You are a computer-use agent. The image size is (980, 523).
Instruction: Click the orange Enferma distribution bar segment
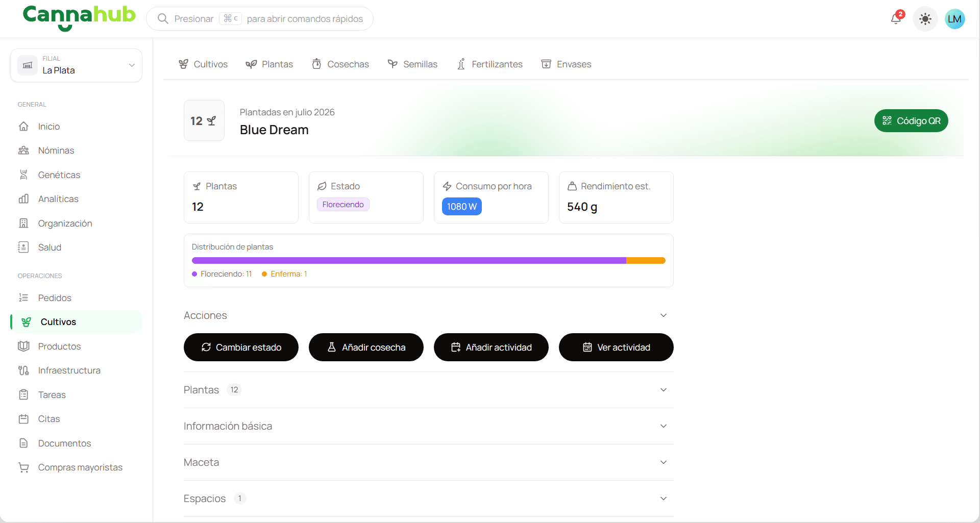[646, 261]
